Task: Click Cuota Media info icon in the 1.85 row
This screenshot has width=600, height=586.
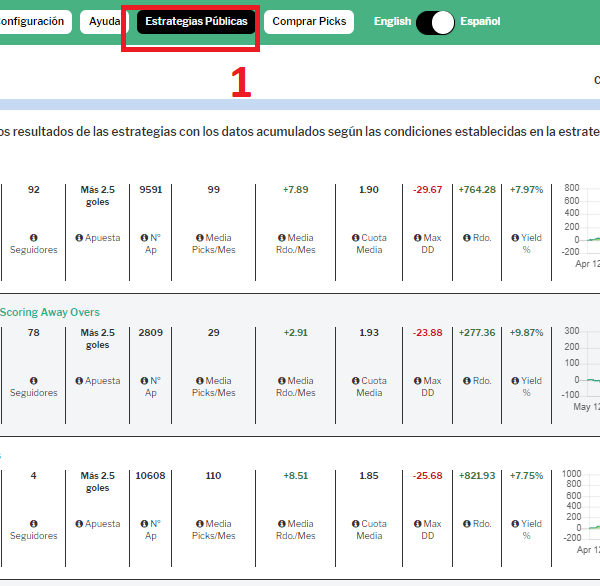Action: (x=355, y=524)
